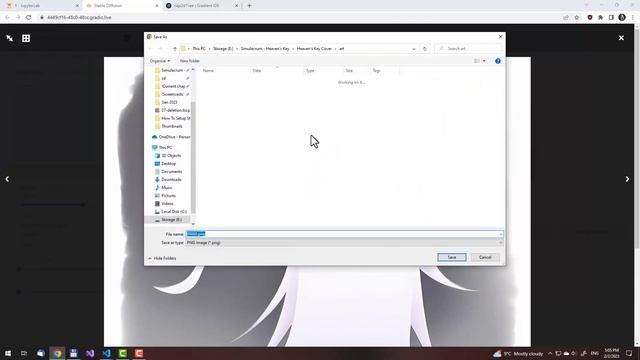Open the Save as type dropdown
The height and width of the screenshot is (360, 640).
tap(344, 243)
